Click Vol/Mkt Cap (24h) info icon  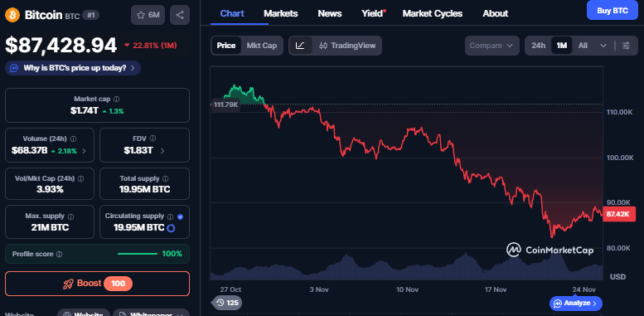[x=81, y=179]
